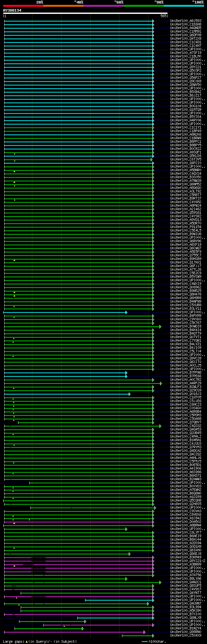Click the purple ~60% identity legend bar
This screenshot has width=207, height=644.
103,6
